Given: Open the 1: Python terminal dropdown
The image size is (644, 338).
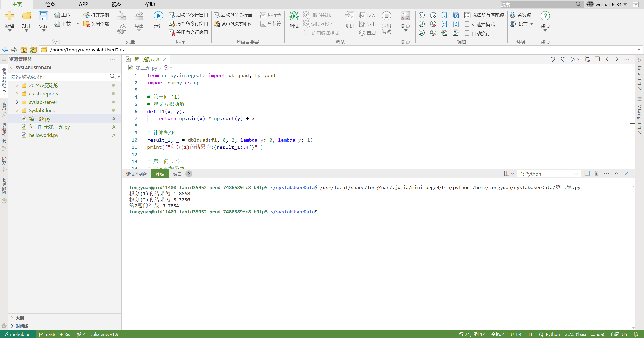Looking at the screenshot, I should pos(549,174).
